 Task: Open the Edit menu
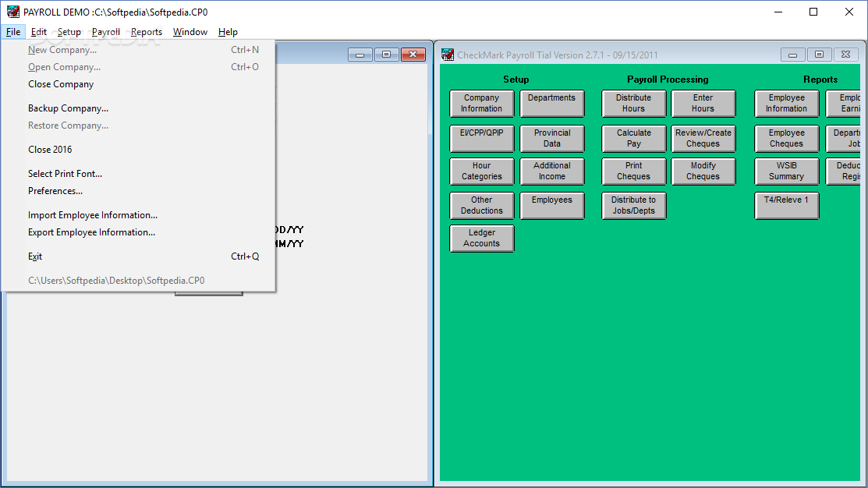39,32
